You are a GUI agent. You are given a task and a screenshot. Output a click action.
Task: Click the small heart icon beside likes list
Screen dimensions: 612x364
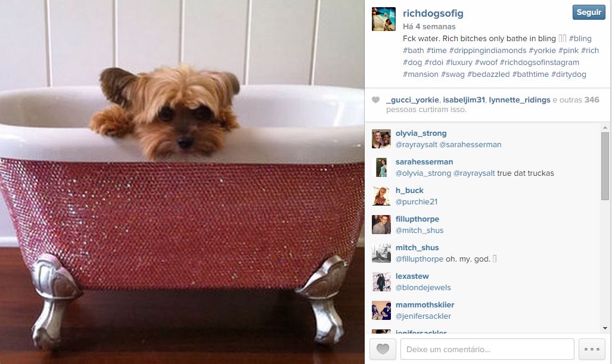[375, 100]
